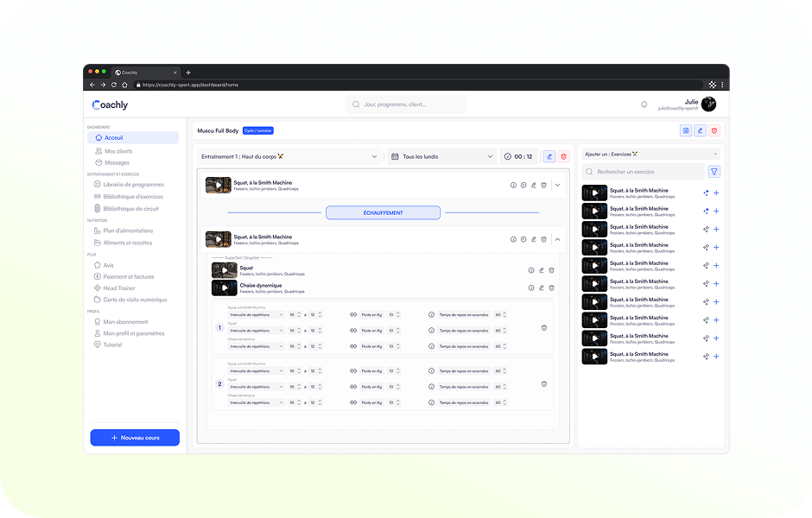Click the exercise filter funnel icon
Screen dimensions: 812x518
714,172
